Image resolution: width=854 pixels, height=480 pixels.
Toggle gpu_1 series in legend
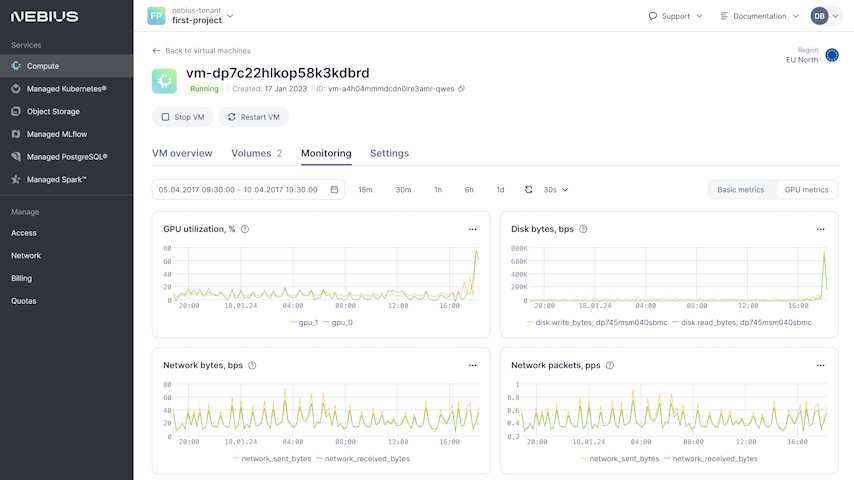(304, 323)
